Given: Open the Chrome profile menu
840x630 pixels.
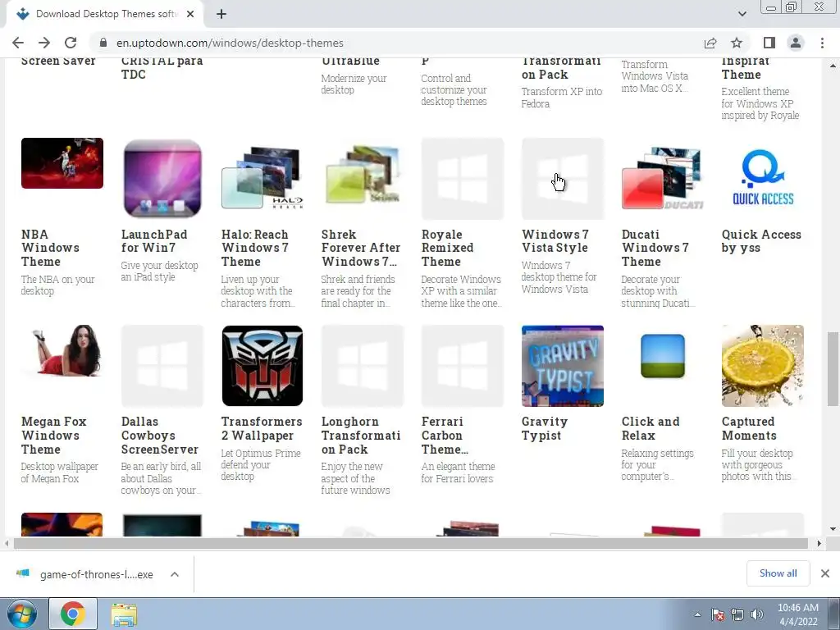Looking at the screenshot, I should pos(796,43).
